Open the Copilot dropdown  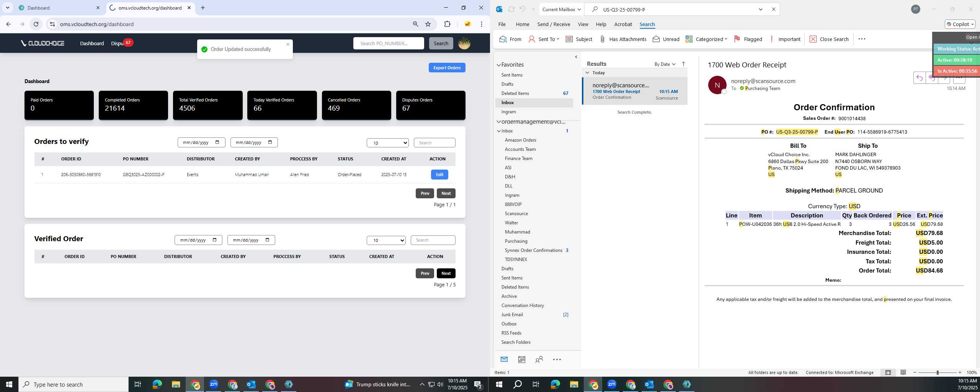(x=960, y=24)
